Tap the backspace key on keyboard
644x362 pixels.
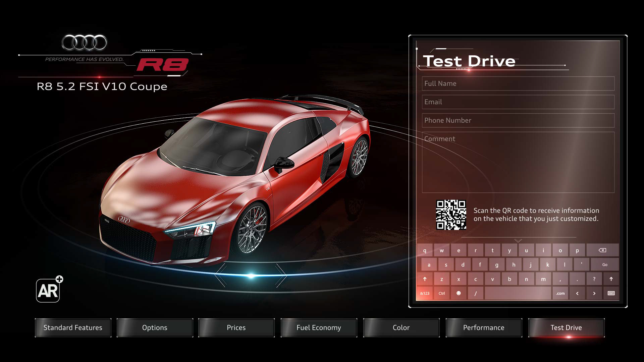click(x=602, y=250)
